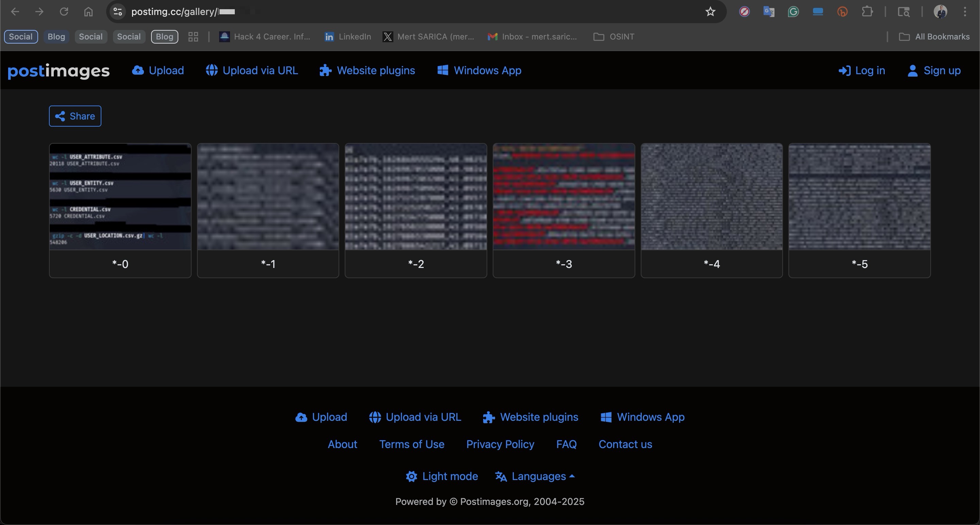This screenshot has height=525, width=980.
Task: Open the browser extensions puzzle icon
Action: coord(867,12)
